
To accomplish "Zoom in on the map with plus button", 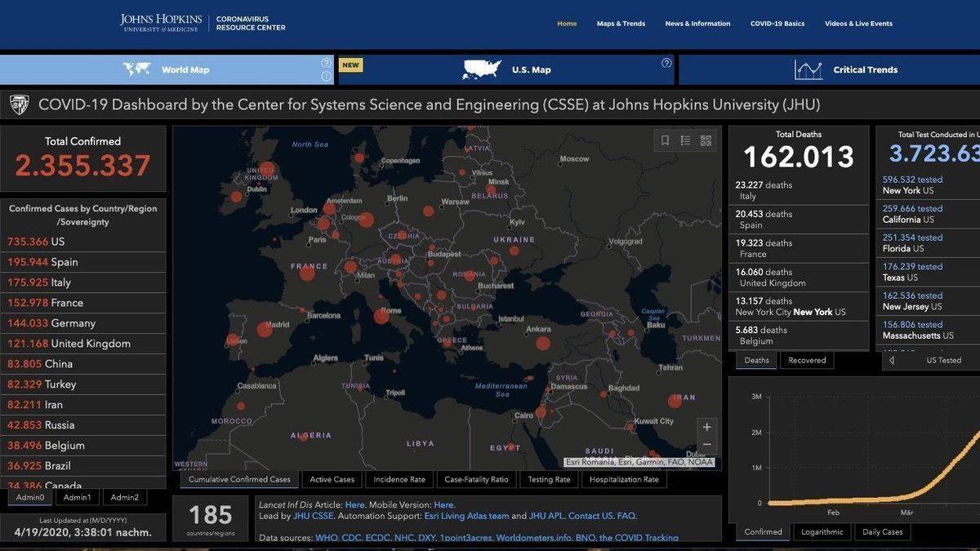I will click(x=707, y=427).
